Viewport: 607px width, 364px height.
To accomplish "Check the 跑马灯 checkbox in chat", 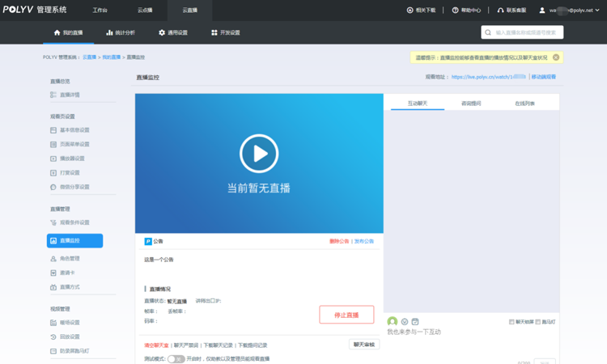I will pos(538,322).
